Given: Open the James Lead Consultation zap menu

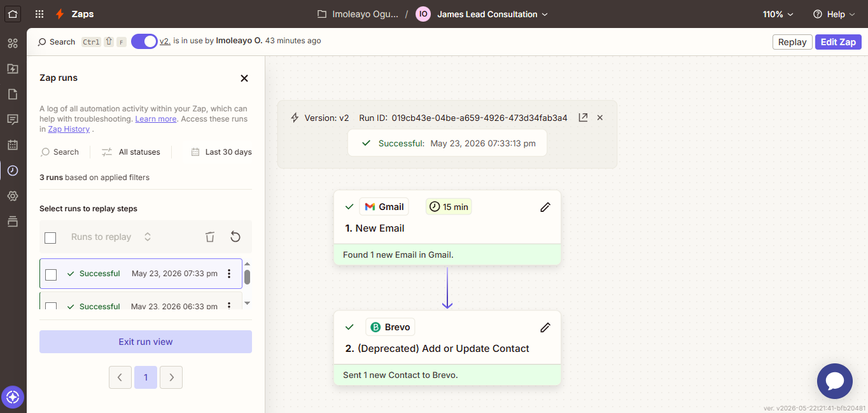Looking at the screenshot, I should point(492,14).
